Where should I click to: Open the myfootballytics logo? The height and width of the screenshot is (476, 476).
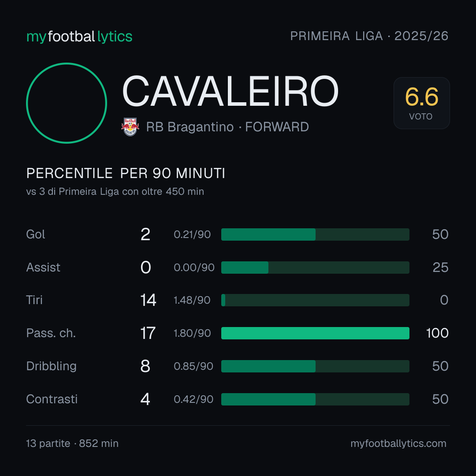click(x=79, y=37)
